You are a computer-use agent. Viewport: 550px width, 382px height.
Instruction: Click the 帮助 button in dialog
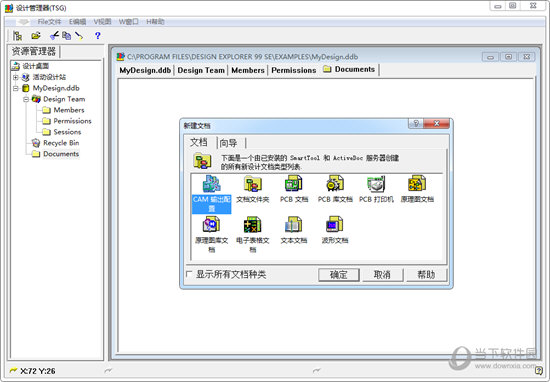click(x=426, y=275)
